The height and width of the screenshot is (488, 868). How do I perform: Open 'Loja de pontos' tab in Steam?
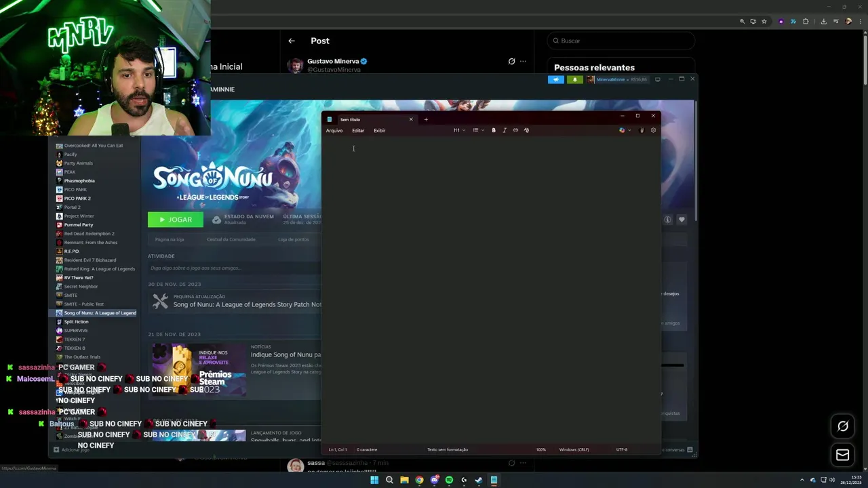pos(293,239)
